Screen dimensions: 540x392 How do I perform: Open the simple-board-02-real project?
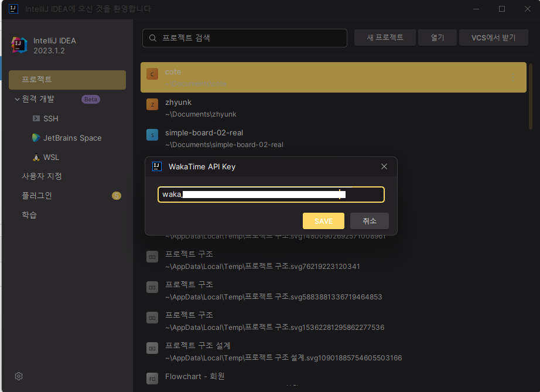pyautogui.click(x=333, y=138)
